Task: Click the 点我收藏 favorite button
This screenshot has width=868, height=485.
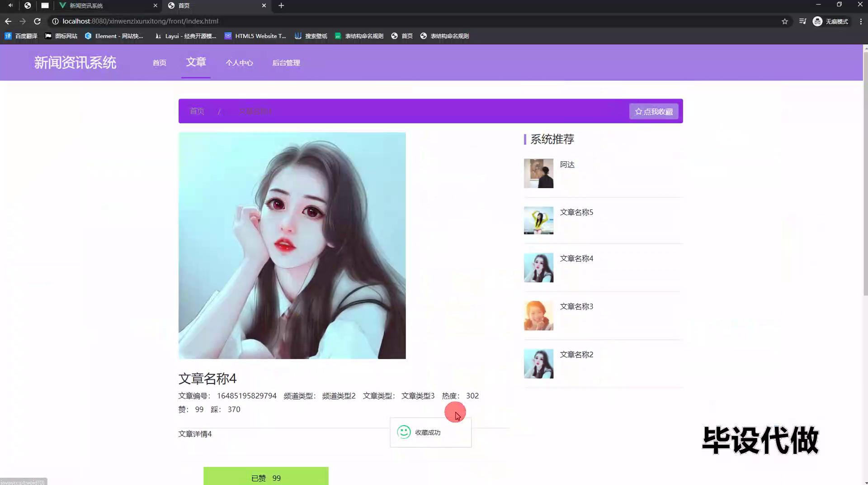Action: click(x=654, y=111)
